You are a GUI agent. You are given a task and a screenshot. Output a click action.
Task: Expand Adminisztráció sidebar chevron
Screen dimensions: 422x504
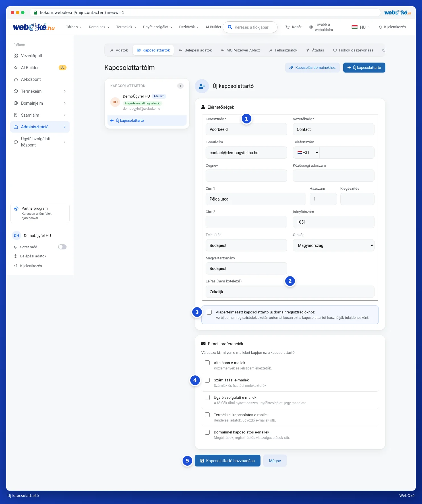(x=65, y=127)
